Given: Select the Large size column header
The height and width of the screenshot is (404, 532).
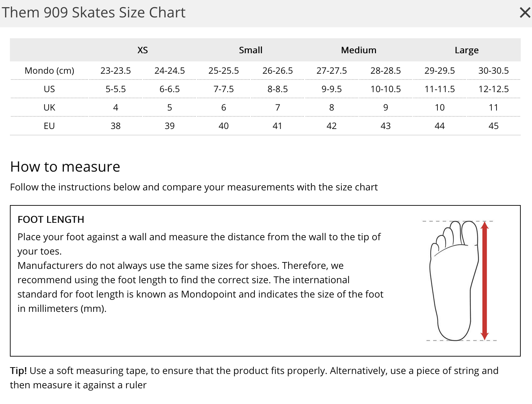Looking at the screenshot, I should pos(466,50).
